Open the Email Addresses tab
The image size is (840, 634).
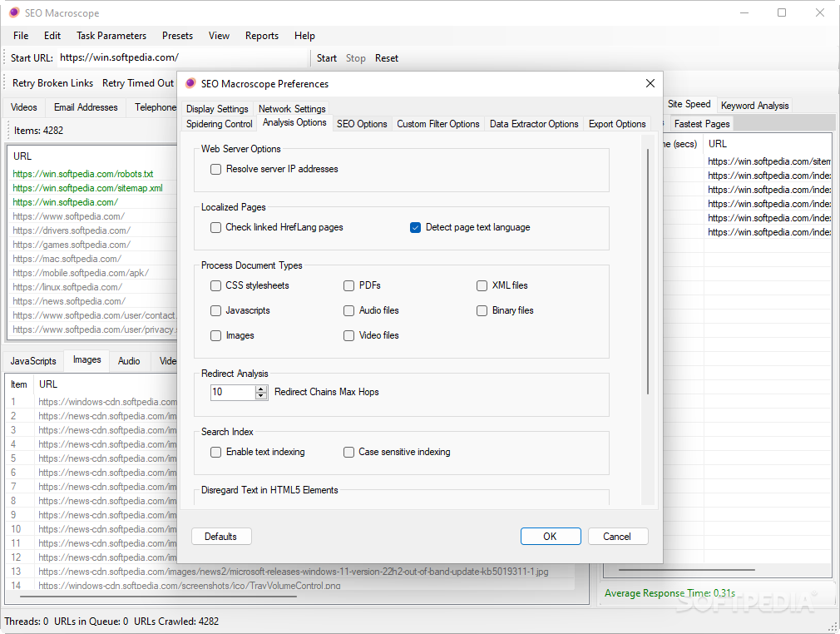[x=86, y=107]
